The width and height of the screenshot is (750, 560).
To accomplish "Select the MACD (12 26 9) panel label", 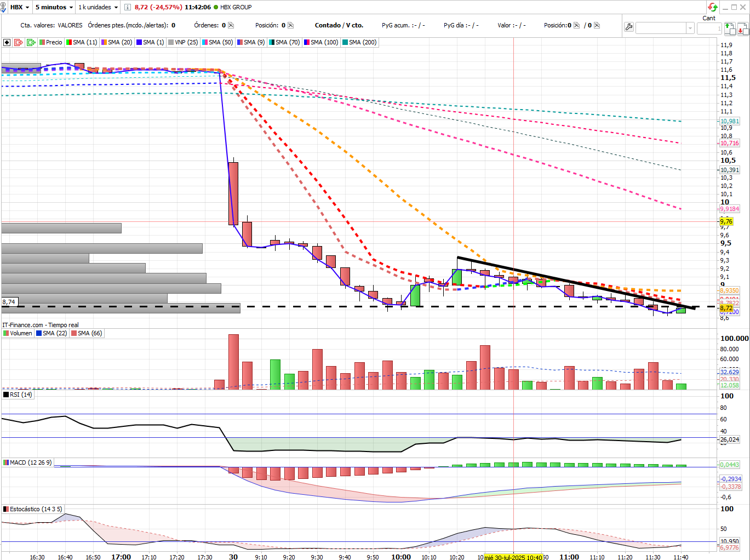I will [28, 462].
